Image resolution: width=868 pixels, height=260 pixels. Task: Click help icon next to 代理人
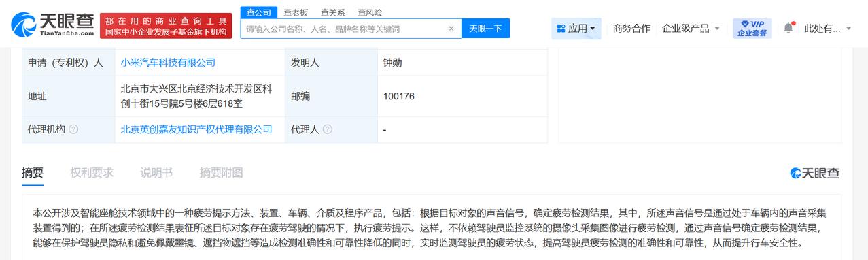coord(328,129)
